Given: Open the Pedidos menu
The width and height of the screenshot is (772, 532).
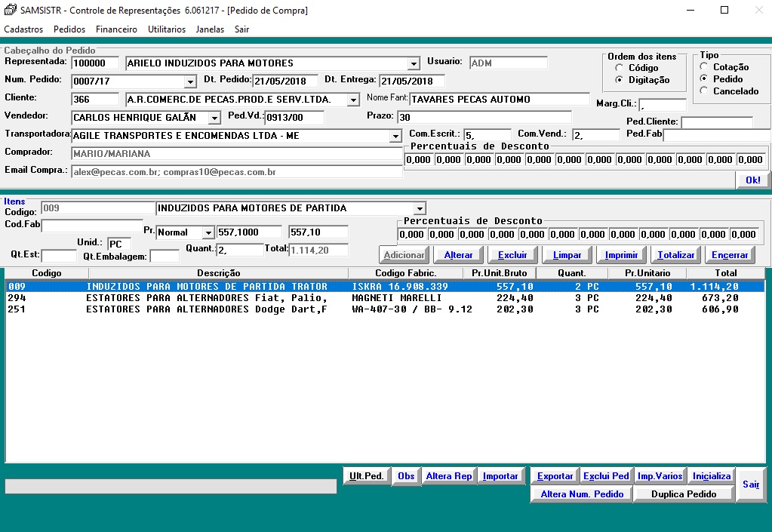Looking at the screenshot, I should [69, 29].
